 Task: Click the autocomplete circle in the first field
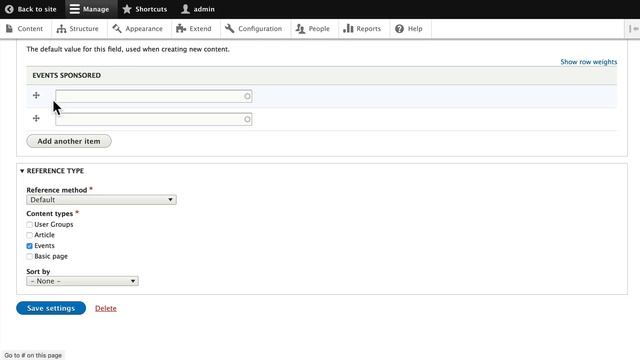pyautogui.click(x=247, y=96)
